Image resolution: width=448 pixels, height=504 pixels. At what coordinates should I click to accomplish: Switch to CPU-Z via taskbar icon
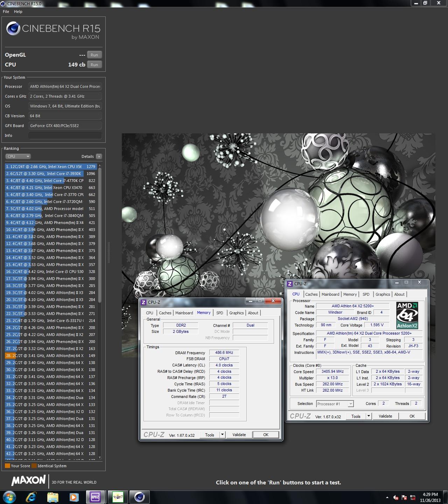pos(95,497)
